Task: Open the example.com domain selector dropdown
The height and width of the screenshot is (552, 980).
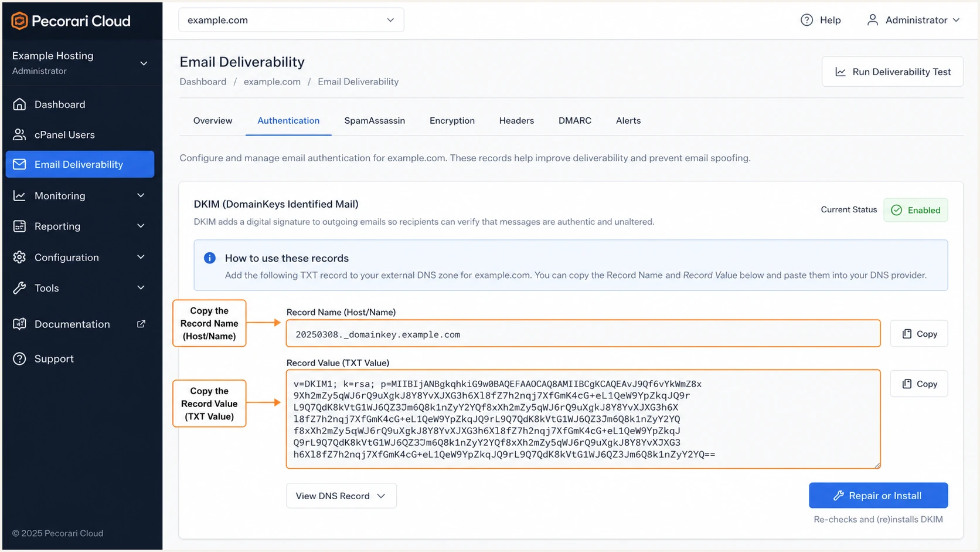Action: (291, 20)
